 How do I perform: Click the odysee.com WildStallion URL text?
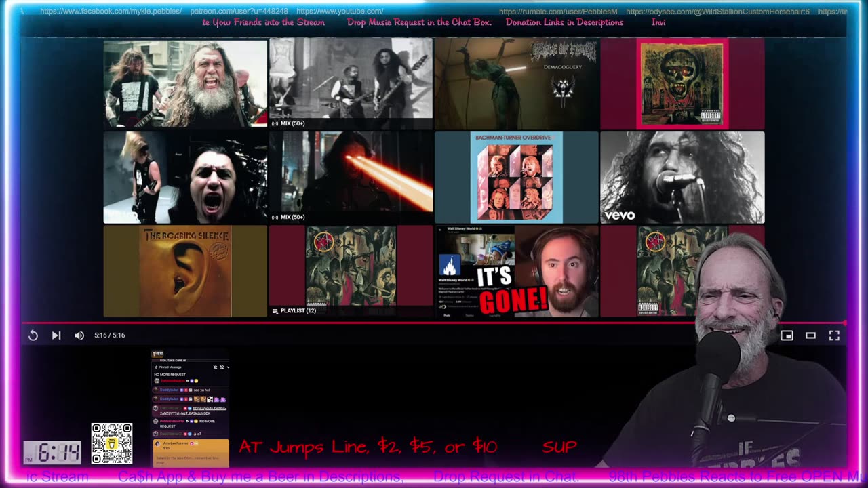click(x=717, y=12)
